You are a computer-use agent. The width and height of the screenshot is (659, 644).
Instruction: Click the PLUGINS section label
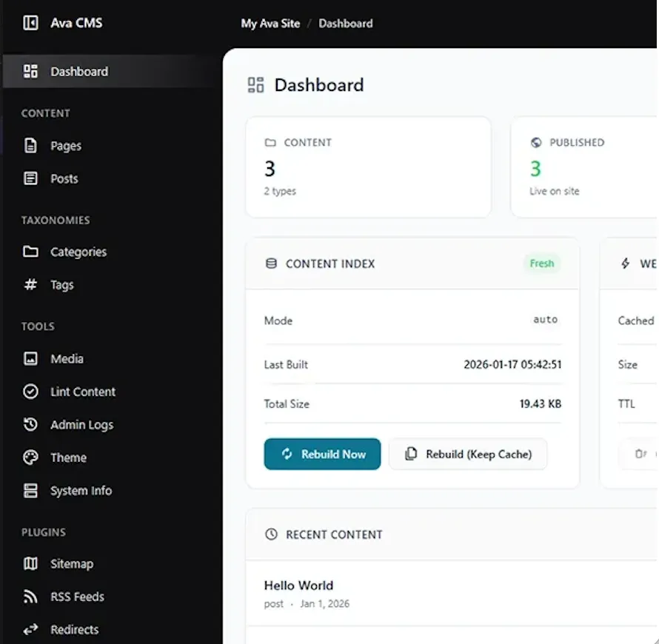click(44, 532)
